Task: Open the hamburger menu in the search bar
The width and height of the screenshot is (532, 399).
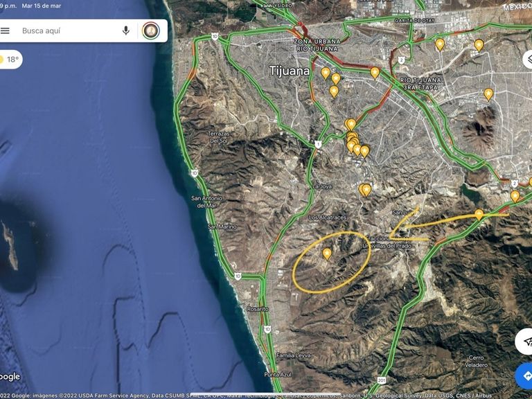Action: [5, 31]
